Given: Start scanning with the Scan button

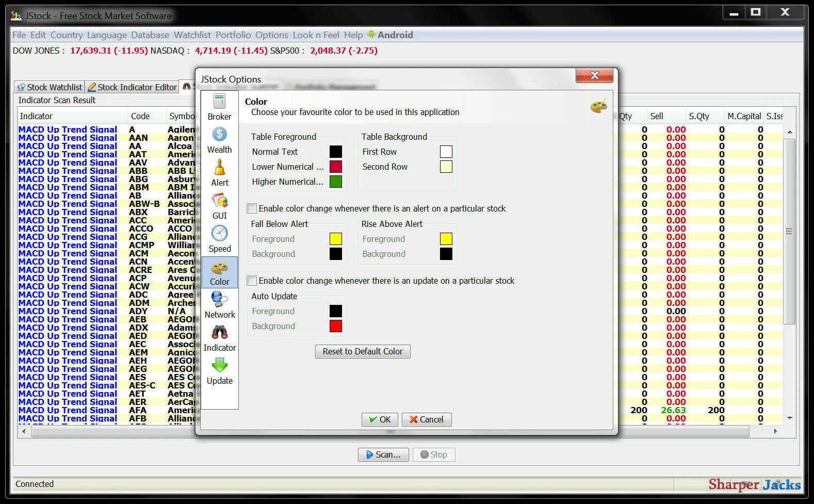Looking at the screenshot, I should (x=383, y=454).
